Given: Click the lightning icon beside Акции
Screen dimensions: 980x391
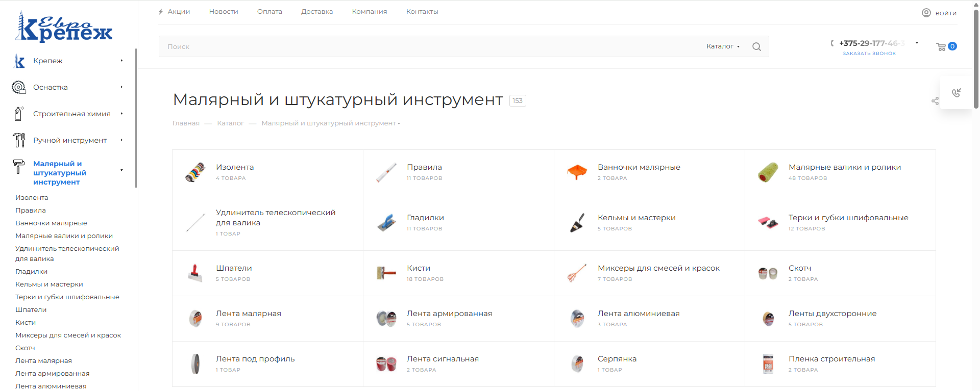Looking at the screenshot, I should (x=161, y=12).
